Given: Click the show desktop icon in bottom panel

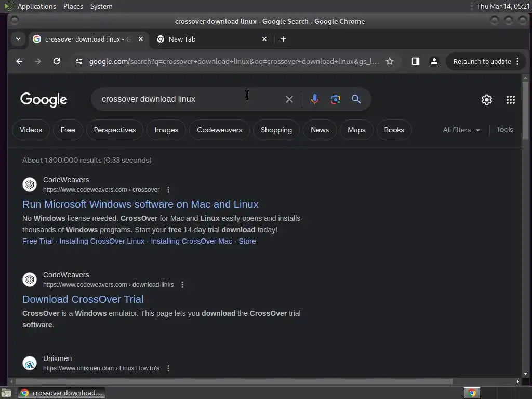Looking at the screenshot, I should (6, 393).
